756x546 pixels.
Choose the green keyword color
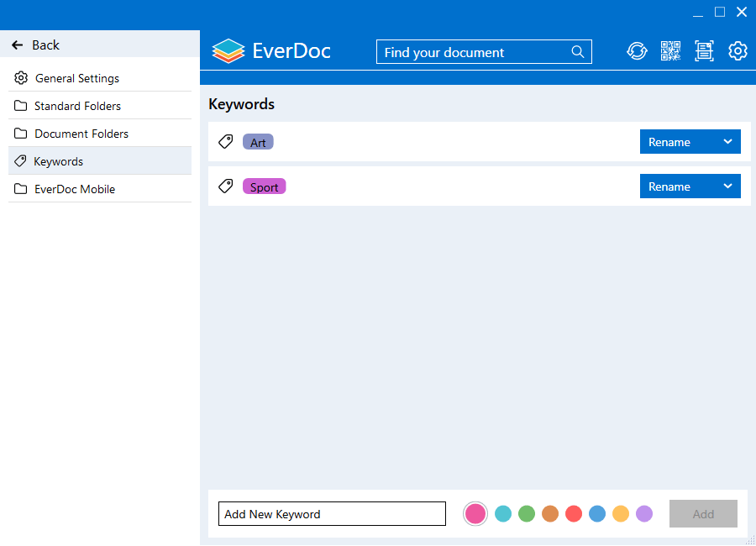(527, 513)
